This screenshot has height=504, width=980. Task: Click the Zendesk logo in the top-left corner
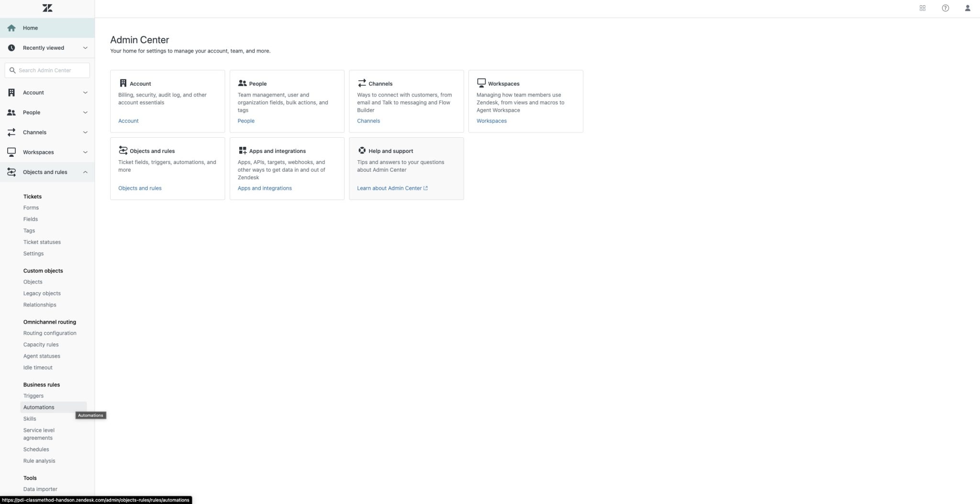47,8
